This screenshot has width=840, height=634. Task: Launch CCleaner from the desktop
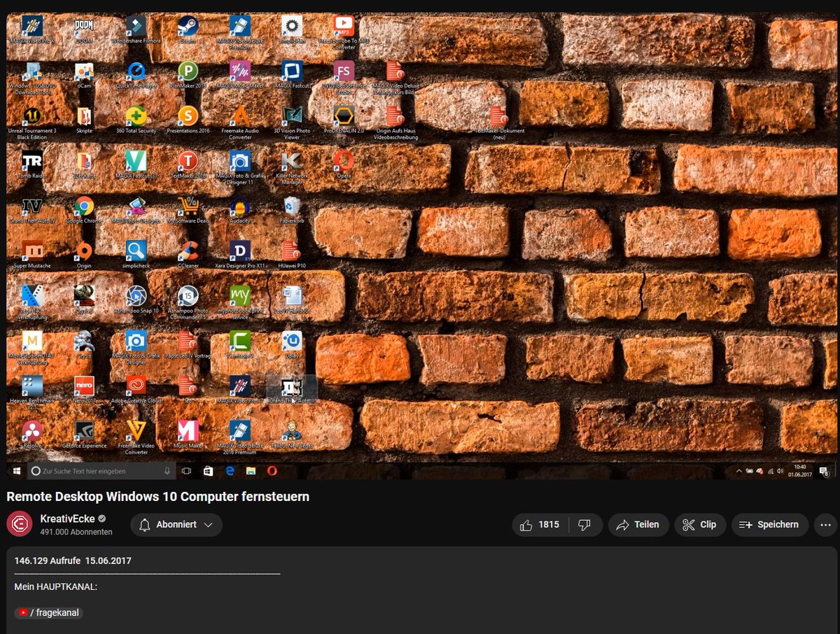188,255
